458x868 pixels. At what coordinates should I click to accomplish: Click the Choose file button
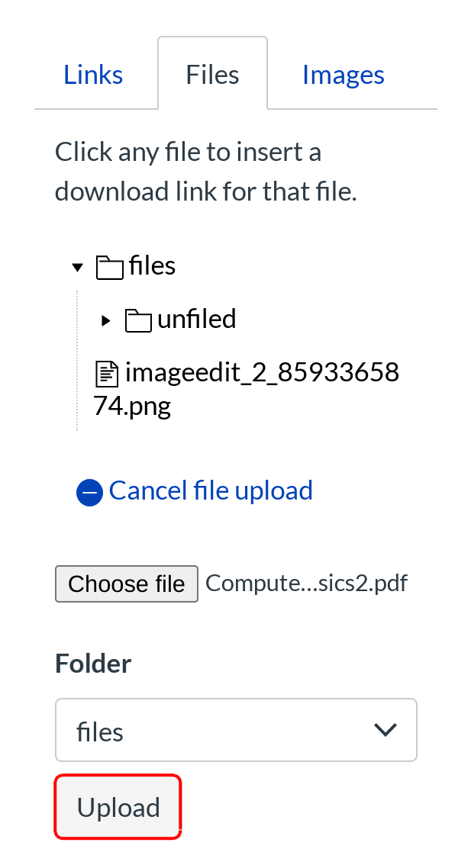coord(127,584)
